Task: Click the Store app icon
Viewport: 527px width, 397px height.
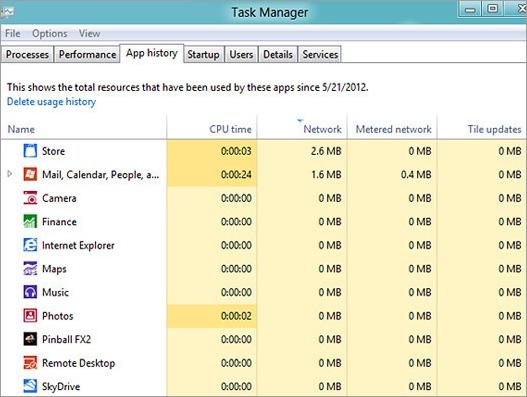Action: [x=30, y=151]
